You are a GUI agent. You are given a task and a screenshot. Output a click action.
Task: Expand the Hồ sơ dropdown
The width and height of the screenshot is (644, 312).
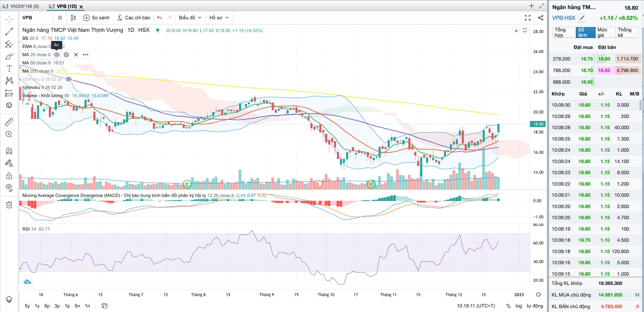click(x=219, y=18)
